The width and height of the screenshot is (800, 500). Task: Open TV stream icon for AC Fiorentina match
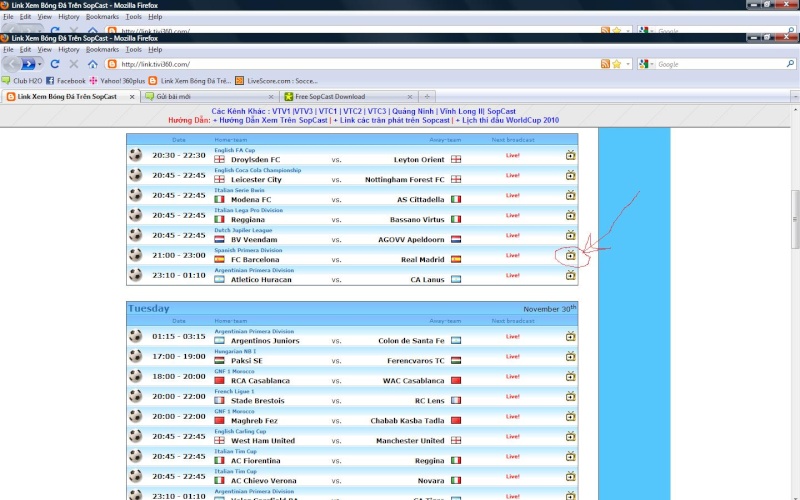(x=570, y=456)
